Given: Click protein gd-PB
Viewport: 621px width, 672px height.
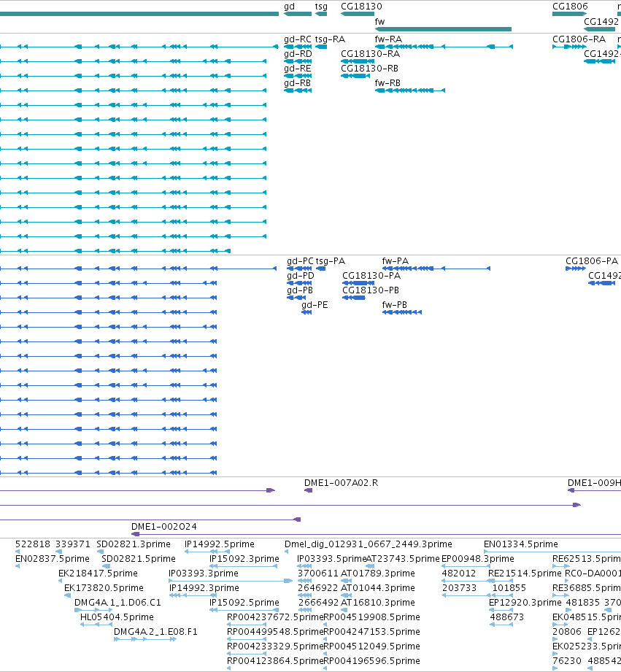Looking at the screenshot, I should [300, 290].
